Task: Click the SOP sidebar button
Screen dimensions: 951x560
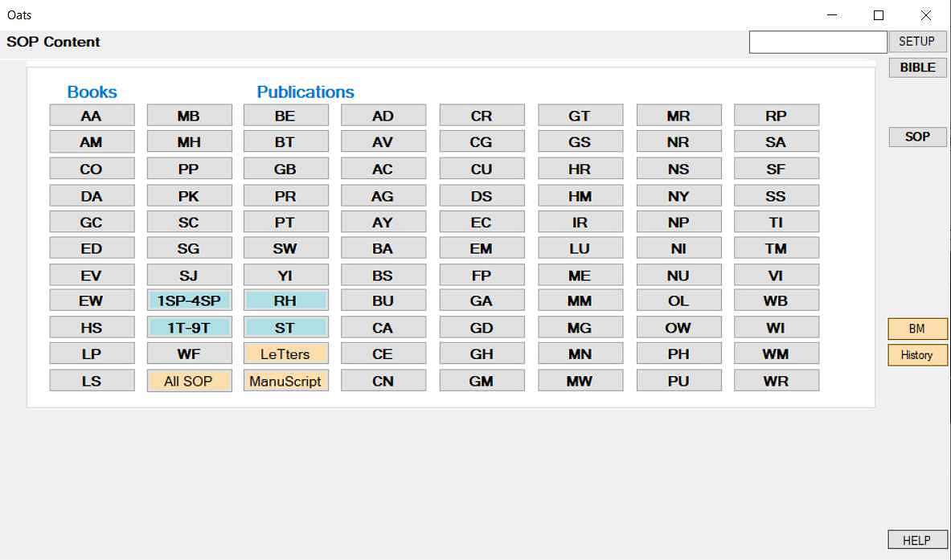Action: click(918, 137)
